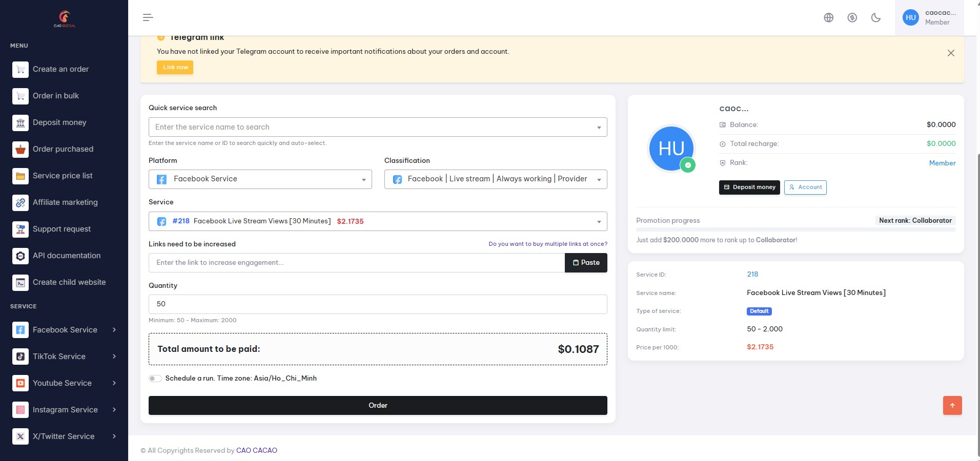This screenshot has width=980, height=461.
Task: Click the Price per 1000 value $2.1735
Action: (x=760, y=347)
